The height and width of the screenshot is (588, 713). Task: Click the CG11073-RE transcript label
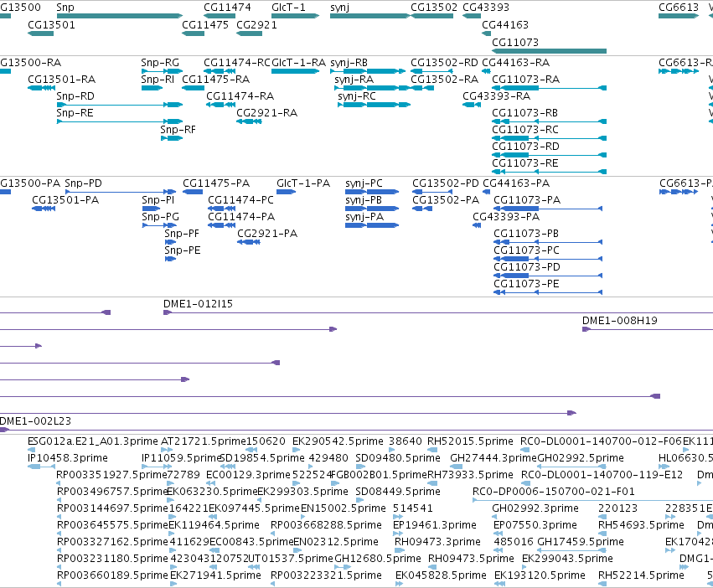(x=525, y=163)
